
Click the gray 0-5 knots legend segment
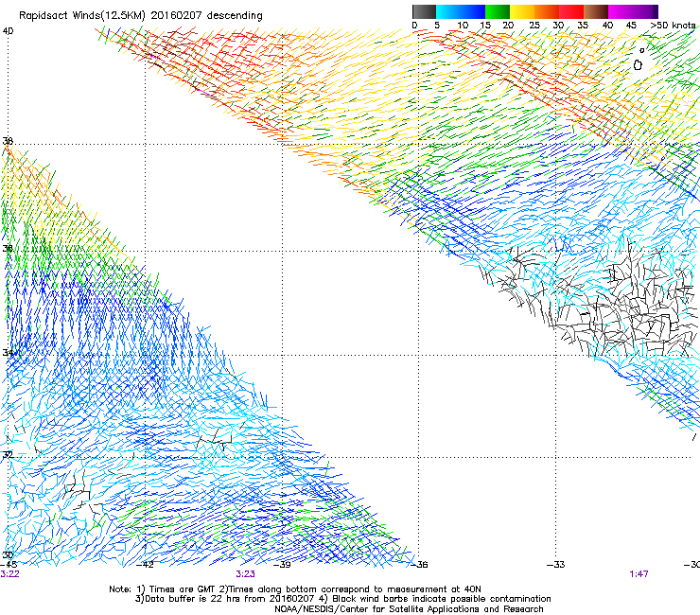click(x=424, y=11)
